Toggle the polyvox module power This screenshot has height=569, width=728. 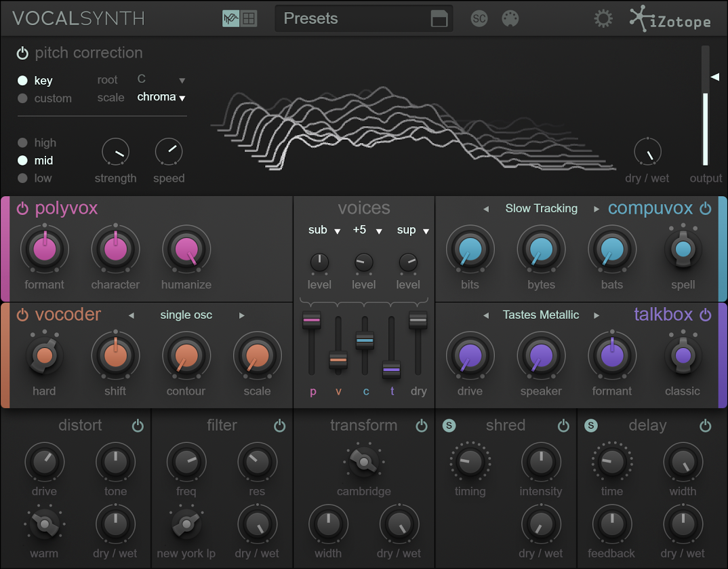pyautogui.click(x=22, y=208)
